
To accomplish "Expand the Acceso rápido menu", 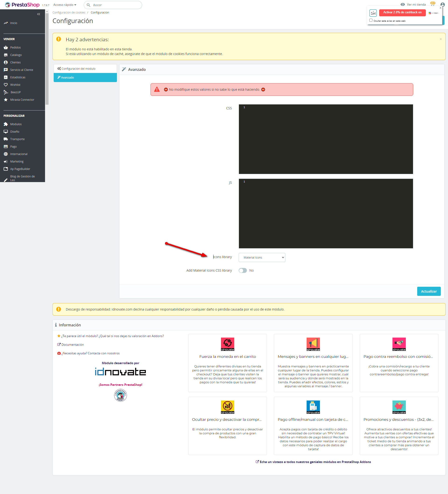I will [x=65, y=5].
